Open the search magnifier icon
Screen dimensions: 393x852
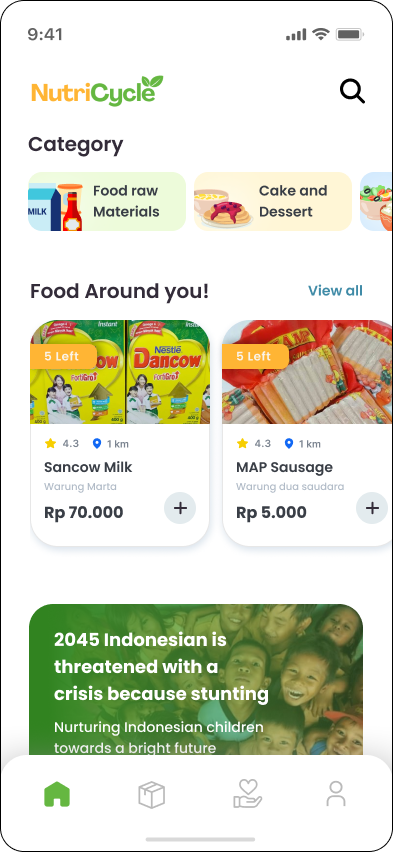pyautogui.click(x=352, y=91)
